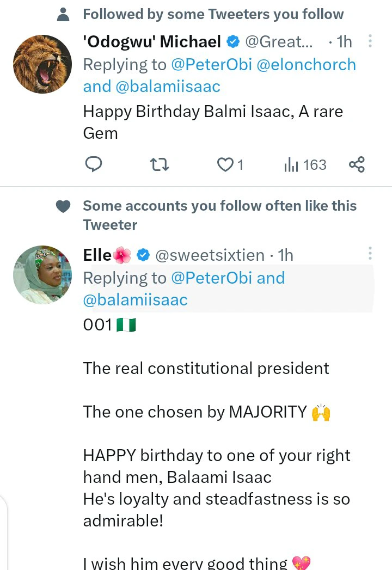Screen dimensions: 392x570
Task: Open the lion profile picture
Action: click(x=42, y=64)
